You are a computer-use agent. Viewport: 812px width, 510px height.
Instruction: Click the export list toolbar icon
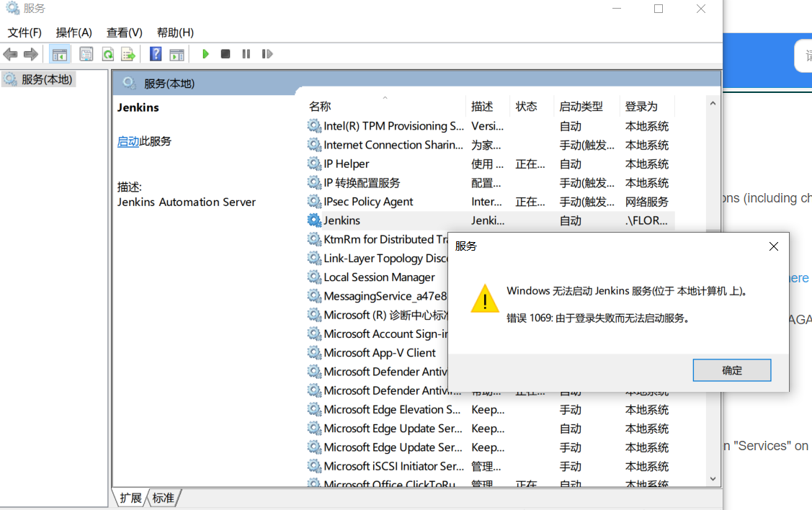point(127,54)
